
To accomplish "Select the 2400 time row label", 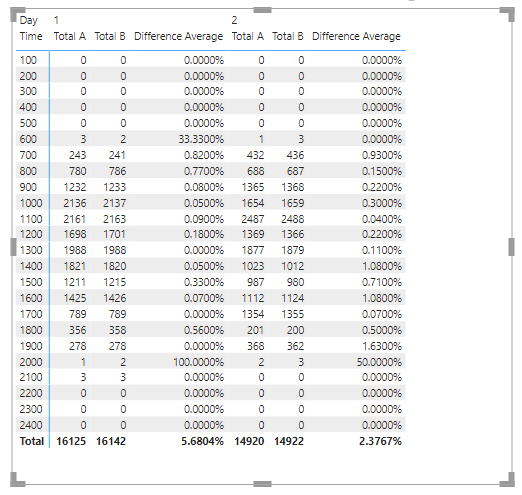I will (31, 425).
